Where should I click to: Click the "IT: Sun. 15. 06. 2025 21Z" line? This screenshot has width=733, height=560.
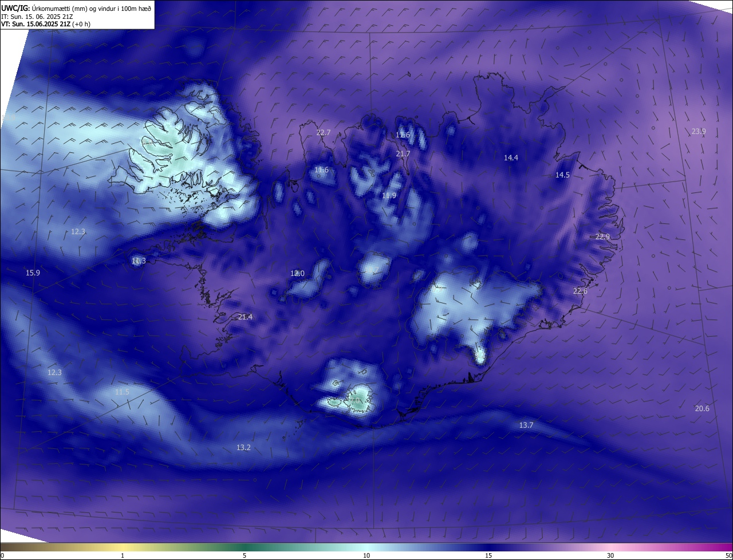coord(37,17)
